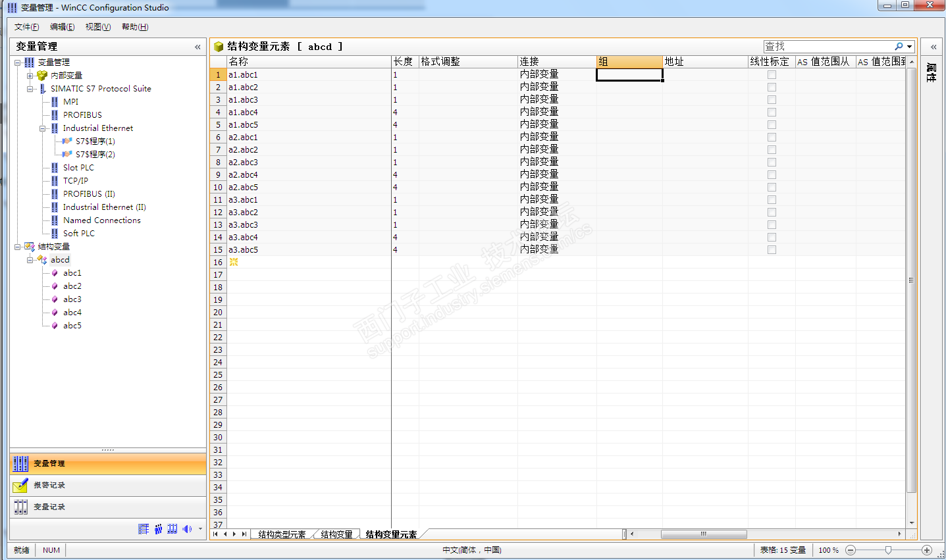Click the Named Connections channel unit icon
The height and width of the screenshot is (560, 946).
[55, 220]
